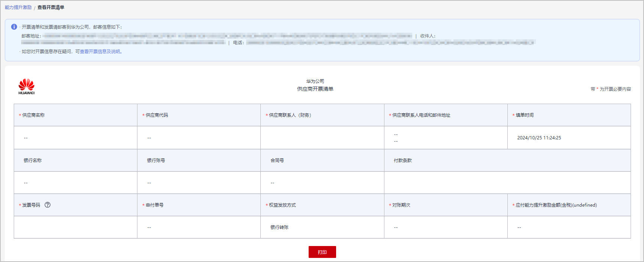
Task: Click the 带 * 为开票必要内容 note
Action: 611,89
